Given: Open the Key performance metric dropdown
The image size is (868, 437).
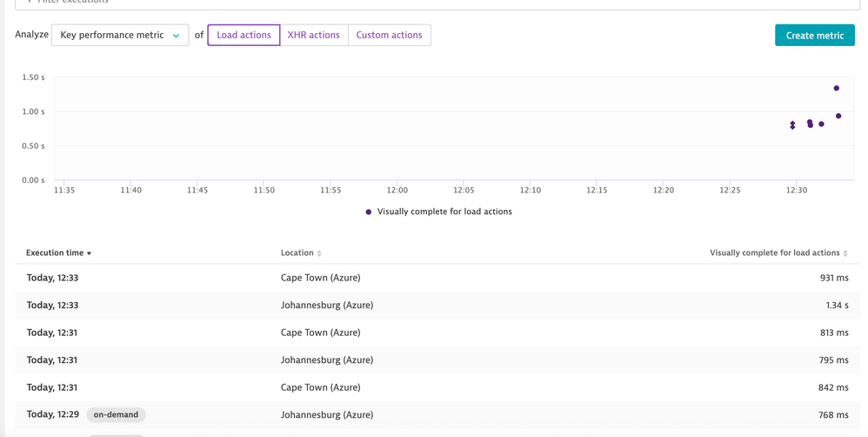Looking at the screenshot, I should tap(120, 36).
